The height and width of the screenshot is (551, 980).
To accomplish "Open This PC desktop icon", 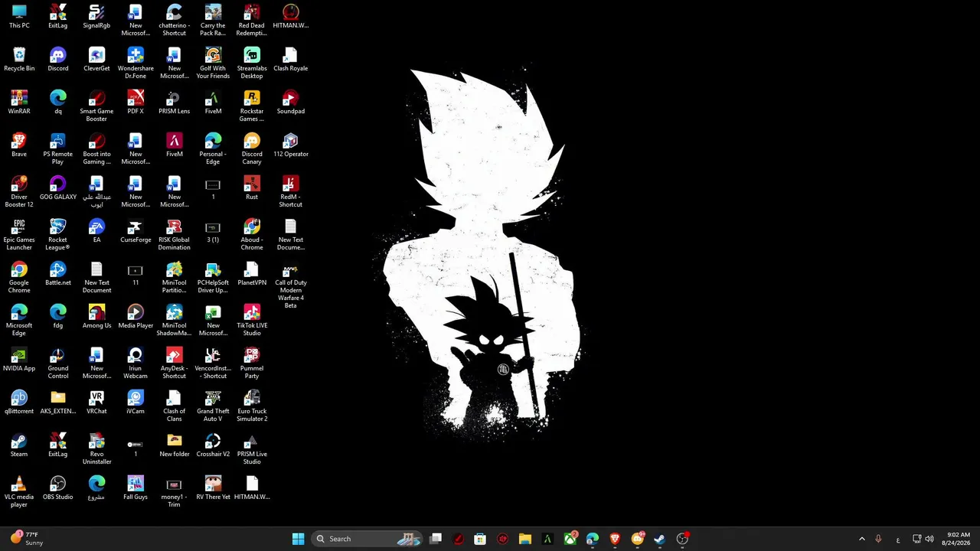I will 19,17.
